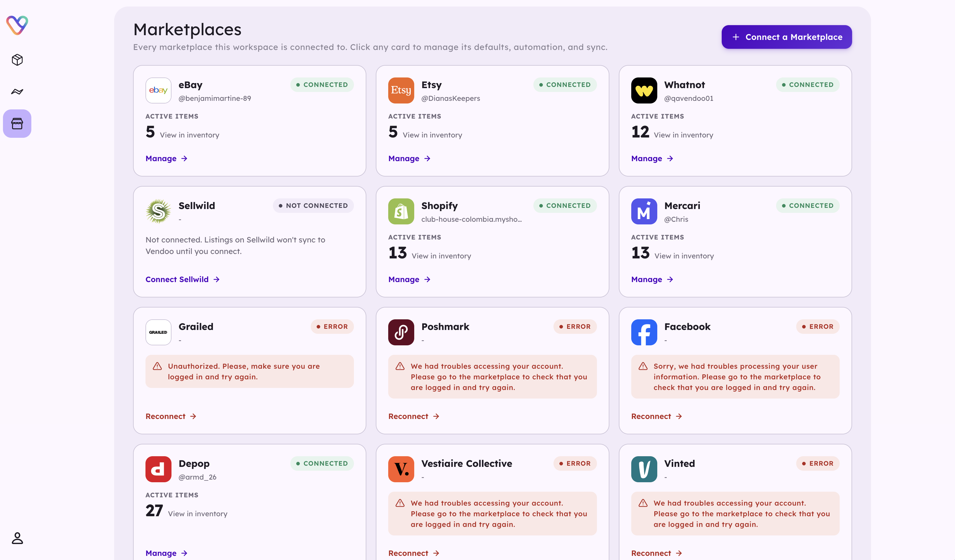Open the inventory box icon in sidebar
The image size is (955, 560).
17,60
